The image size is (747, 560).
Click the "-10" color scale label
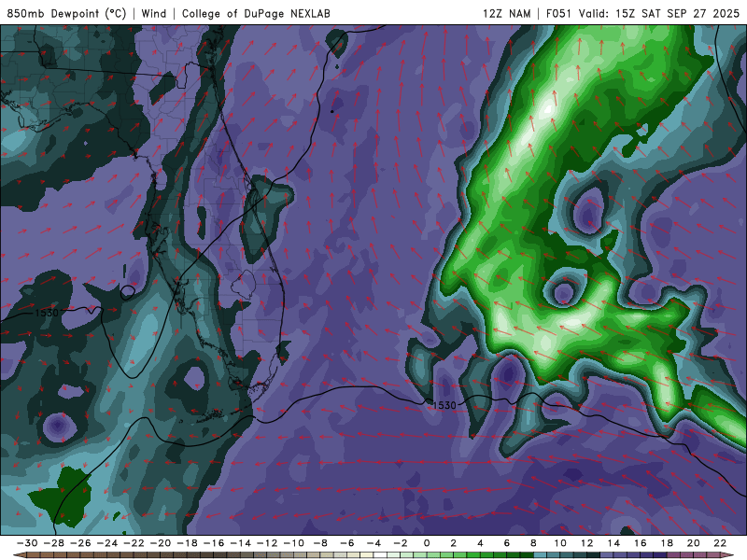tap(293, 543)
